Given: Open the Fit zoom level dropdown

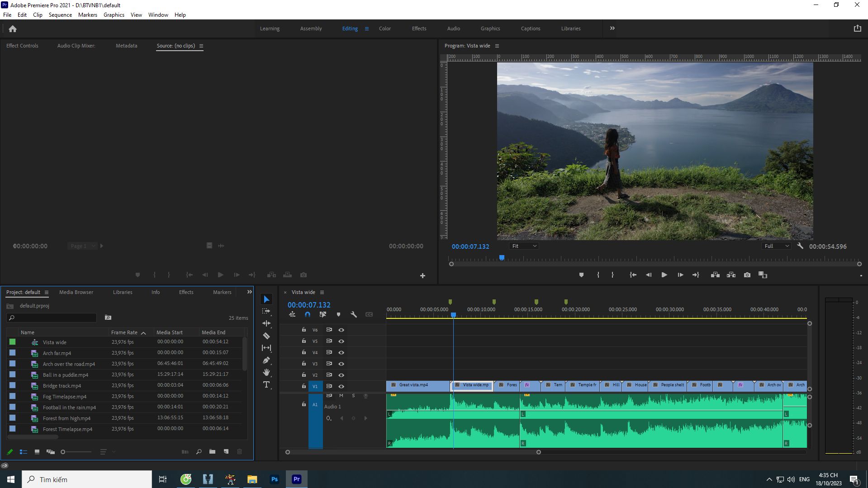Looking at the screenshot, I should point(524,246).
